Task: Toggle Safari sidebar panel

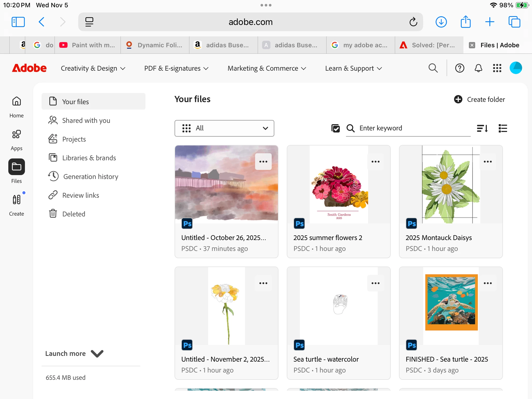Action: point(18,22)
